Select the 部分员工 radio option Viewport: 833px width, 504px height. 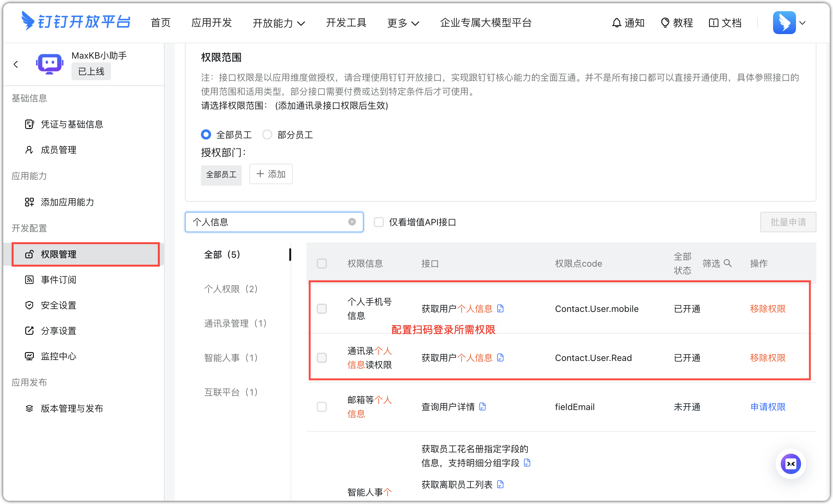(x=267, y=134)
